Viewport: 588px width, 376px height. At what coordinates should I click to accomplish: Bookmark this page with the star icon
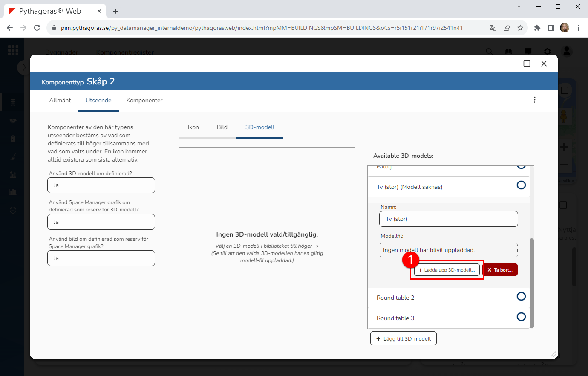[520, 28]
